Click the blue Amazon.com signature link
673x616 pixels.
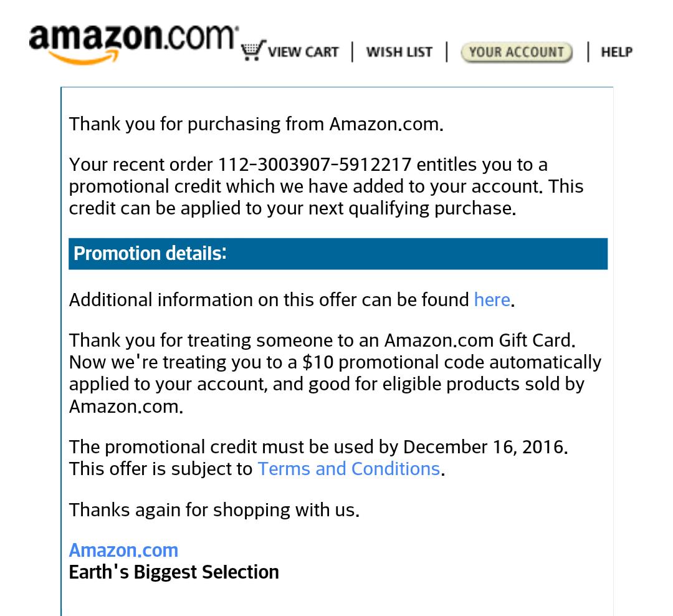(x=123, y=550)
